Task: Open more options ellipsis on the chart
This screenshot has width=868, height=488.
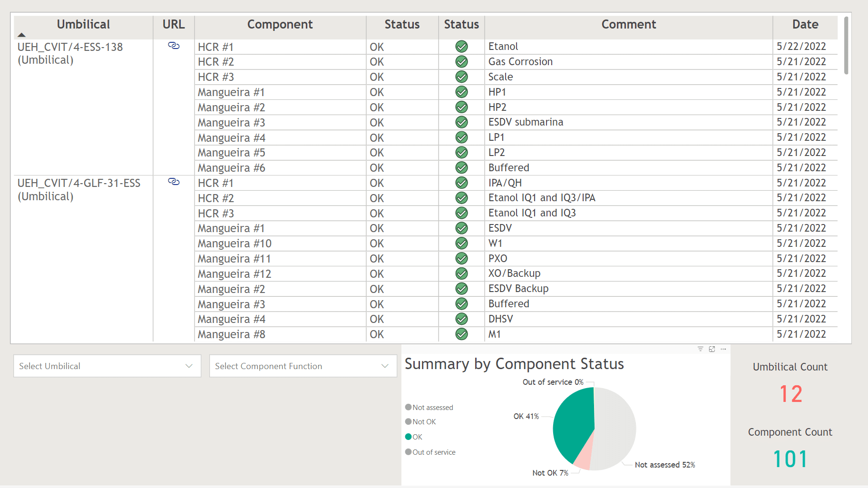Action: tap(723, 349)
